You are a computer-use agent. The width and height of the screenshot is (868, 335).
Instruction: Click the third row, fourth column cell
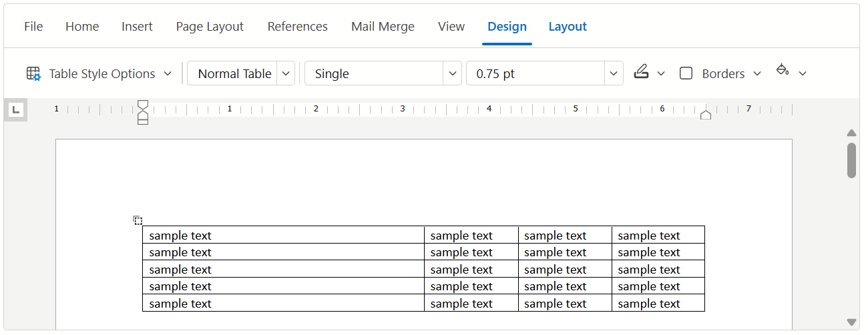658,269
